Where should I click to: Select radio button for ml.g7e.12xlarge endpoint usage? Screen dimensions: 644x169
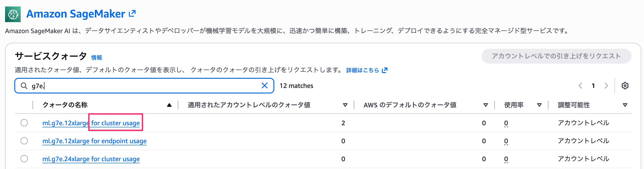click(x=24, y=141)
